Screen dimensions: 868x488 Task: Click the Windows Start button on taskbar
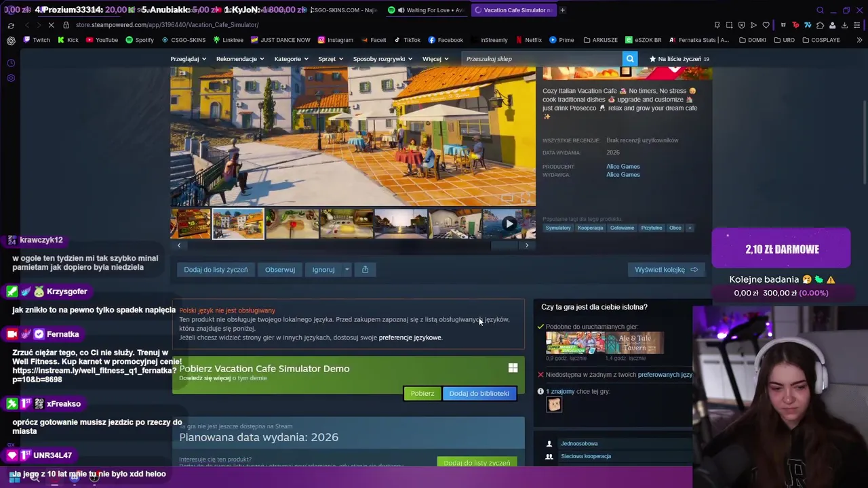[14, 478]
